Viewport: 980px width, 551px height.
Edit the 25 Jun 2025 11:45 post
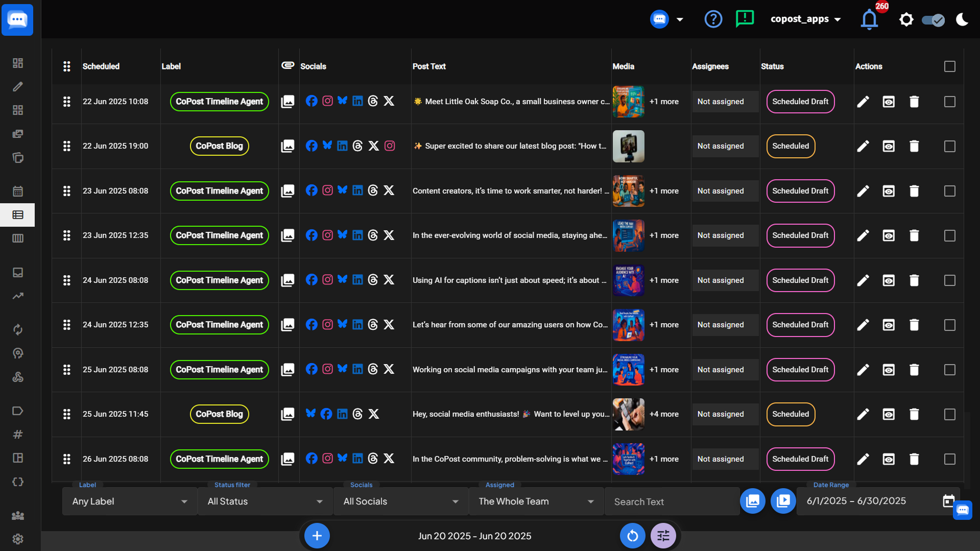pyautogui.click(x=863, y=414)
